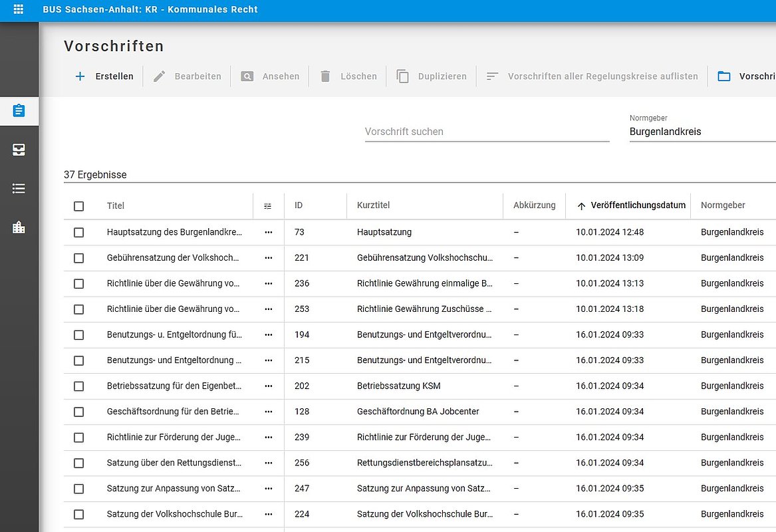The image size is (776, 532).
Task: Click date 10.01.2024 12:48 cell
Action: coord(610,232)
